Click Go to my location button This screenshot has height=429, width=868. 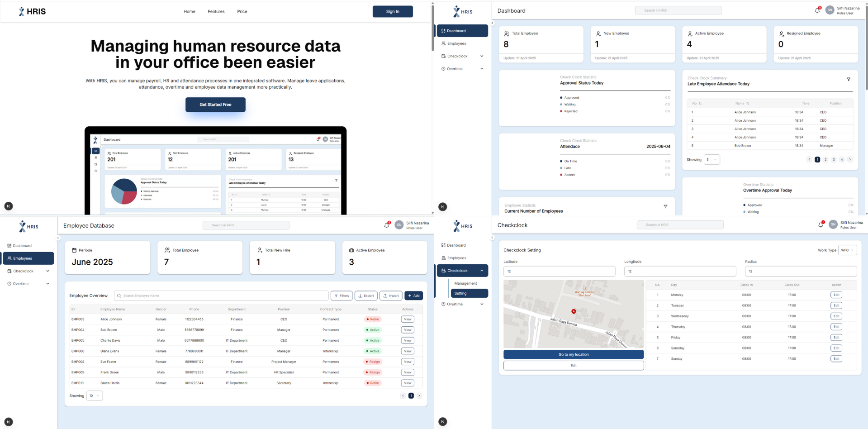tap(574, 354)
